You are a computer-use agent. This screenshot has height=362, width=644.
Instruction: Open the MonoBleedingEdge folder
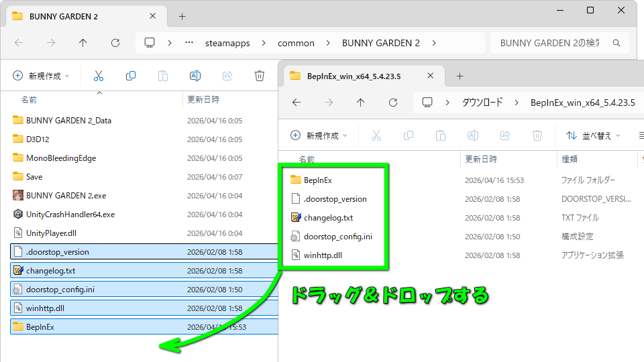click(60, 158)
